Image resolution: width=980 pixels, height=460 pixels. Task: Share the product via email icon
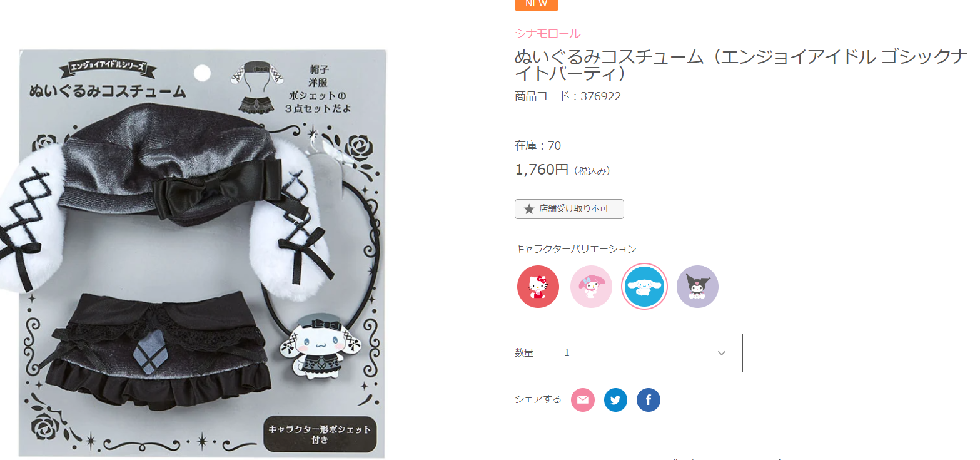click(x=583, y=400)
